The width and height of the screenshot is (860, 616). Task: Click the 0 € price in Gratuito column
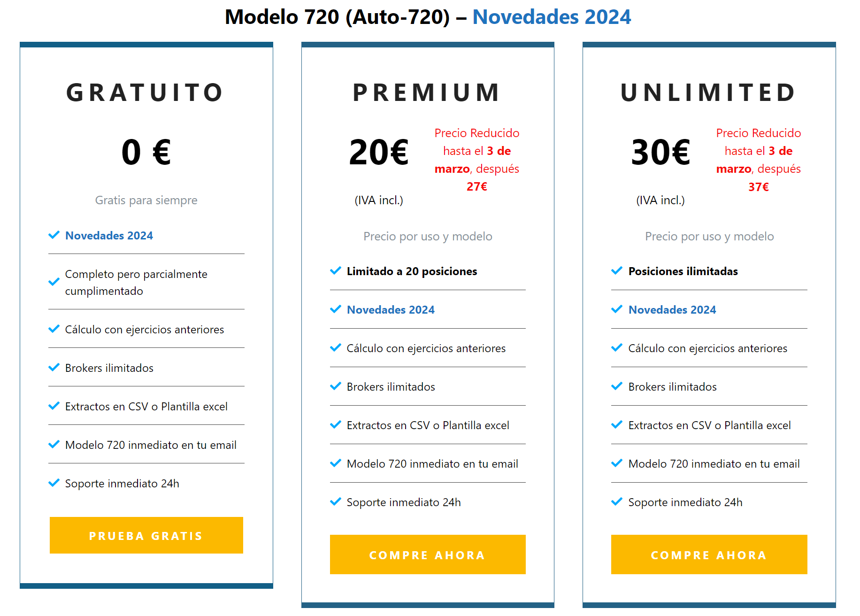(146, 152)
